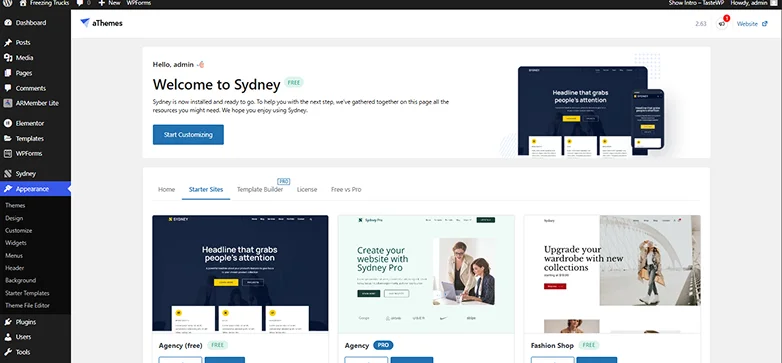Select the Agency Pro starter site thumbnail
Viewport: 782px width, 363px height.
click(426, 274)
